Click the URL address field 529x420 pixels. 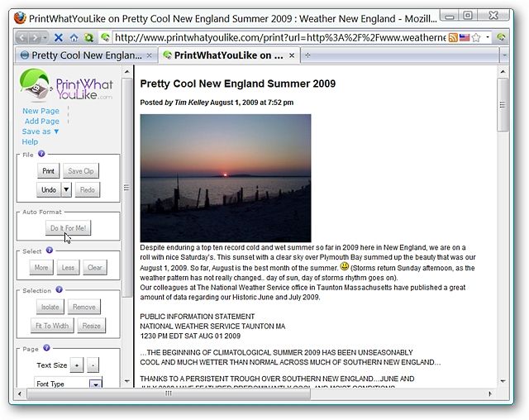(x=279, y=37)
